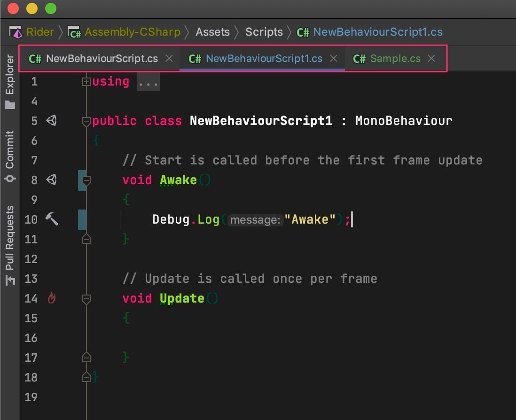This screenshot has width=516, height=420.
Task: Switch to the leftmost NewBehaviourScript.cs tab
Action: point(101,58)
